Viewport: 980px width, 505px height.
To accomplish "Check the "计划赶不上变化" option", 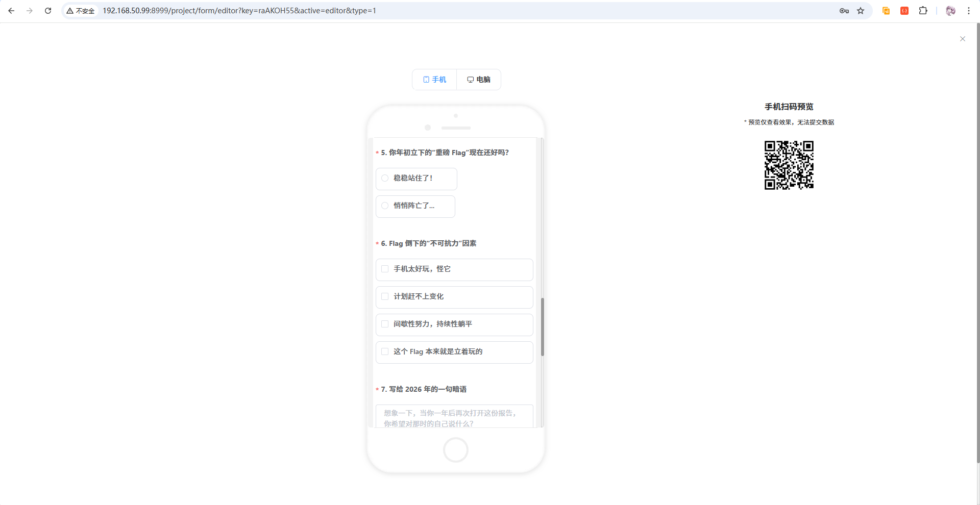I will (385, 296).
